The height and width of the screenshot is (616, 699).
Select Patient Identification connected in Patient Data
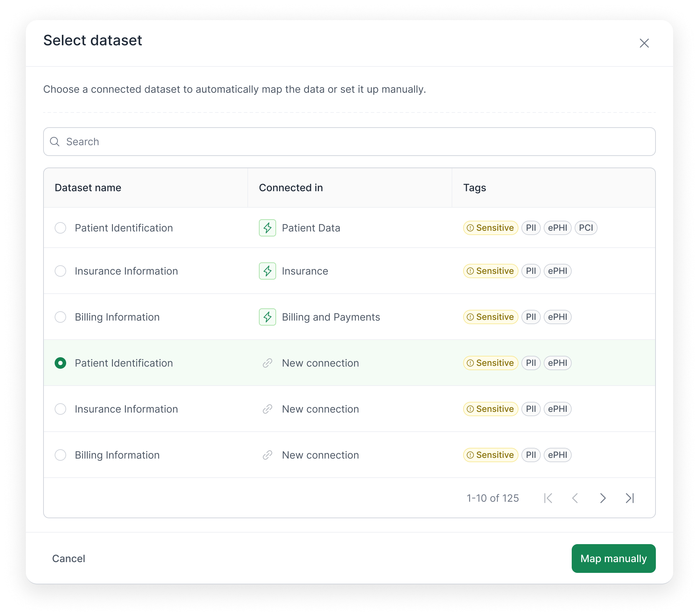[x=60, y=228]
